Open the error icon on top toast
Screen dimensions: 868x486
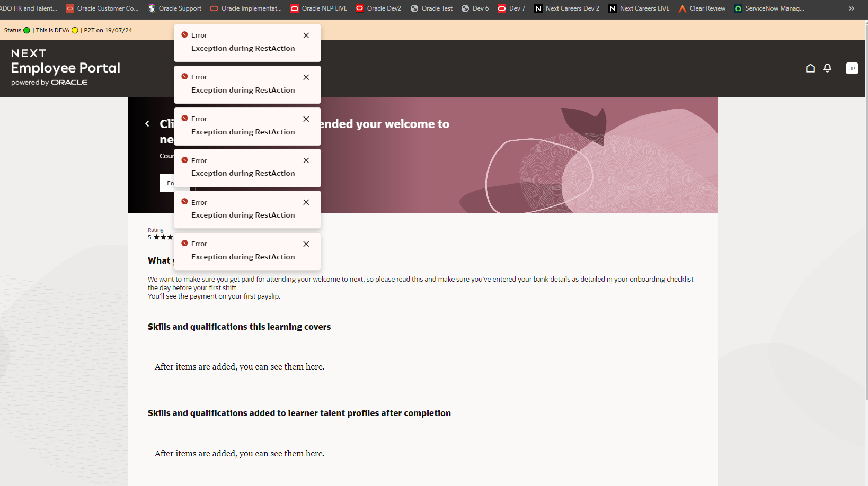click(x=184, y=34)
